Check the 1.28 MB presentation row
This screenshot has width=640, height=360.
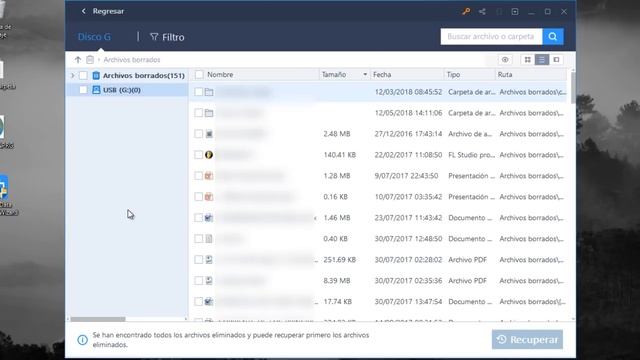[x=198, y=176]
